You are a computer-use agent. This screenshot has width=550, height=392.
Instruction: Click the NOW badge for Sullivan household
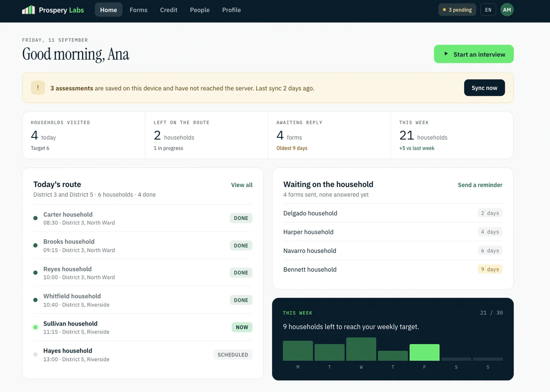(x=242, y=327)
